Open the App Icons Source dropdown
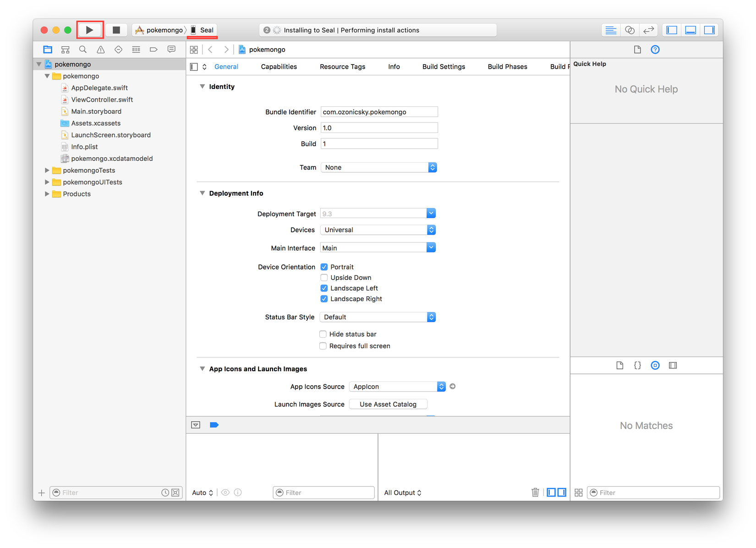The width and height of the screenshot is (756, 548). point(397,386)
